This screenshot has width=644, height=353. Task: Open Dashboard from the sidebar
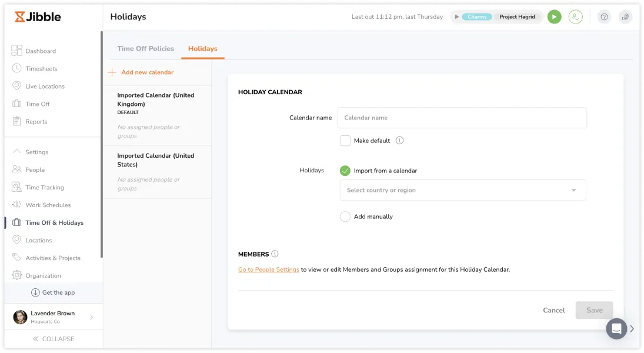[41, 51]
